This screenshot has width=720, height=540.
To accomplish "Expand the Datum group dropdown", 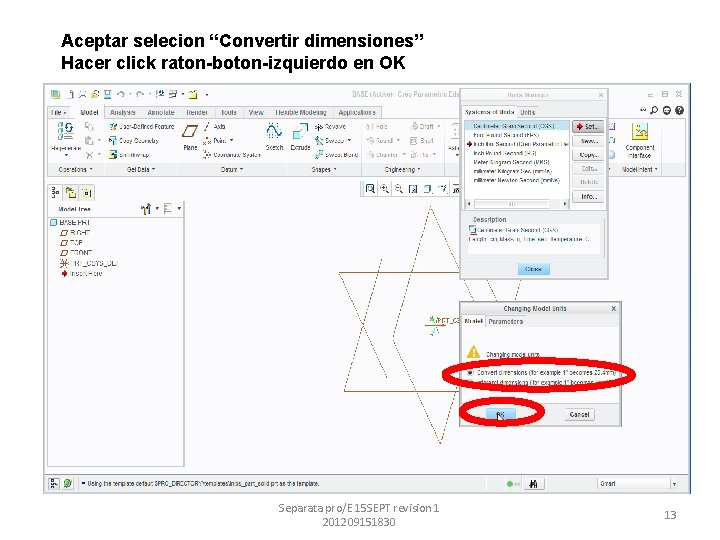I will tap(231, 169).
